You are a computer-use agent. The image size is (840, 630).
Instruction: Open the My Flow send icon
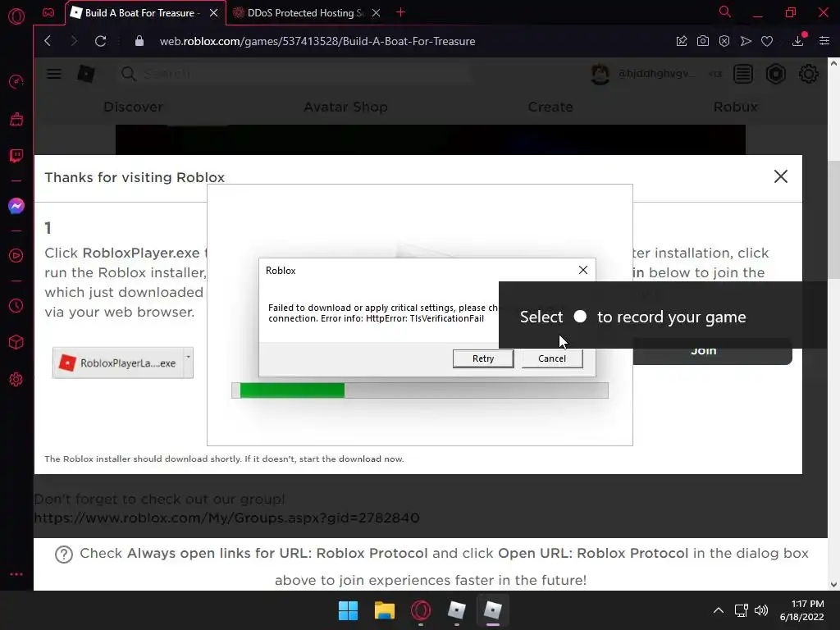(x=746, y=41)
